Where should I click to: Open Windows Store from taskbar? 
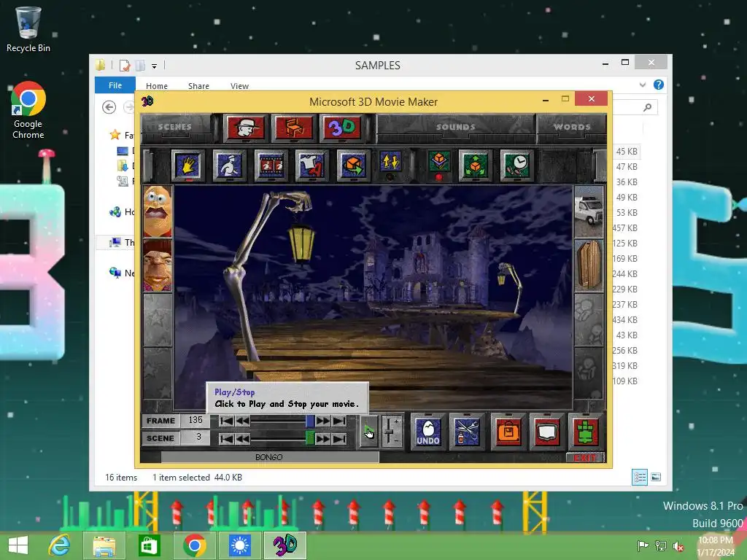(x=149, y=545)
